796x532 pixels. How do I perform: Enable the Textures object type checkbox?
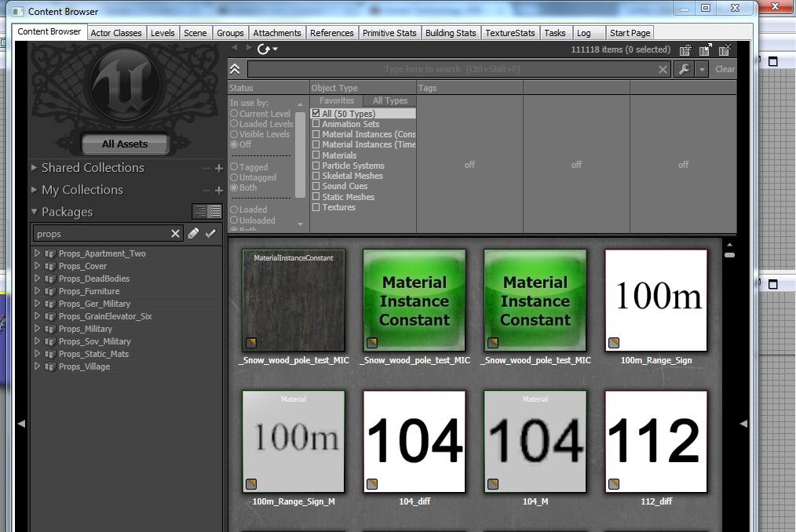point(316,207)
